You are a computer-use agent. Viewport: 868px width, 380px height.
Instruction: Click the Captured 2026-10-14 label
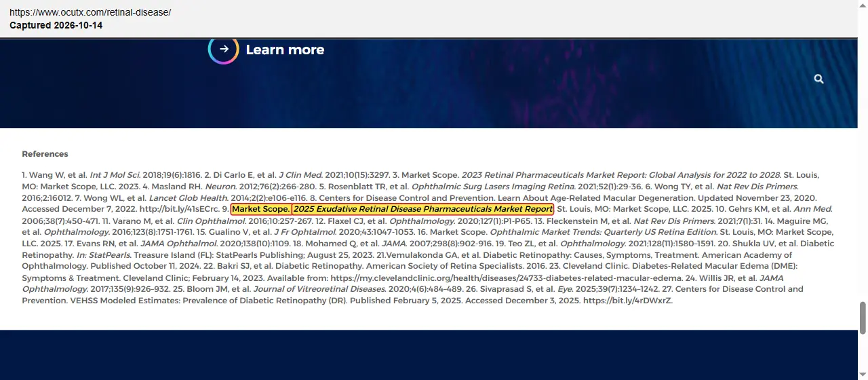pyautogui.click(x=56, y=25)
